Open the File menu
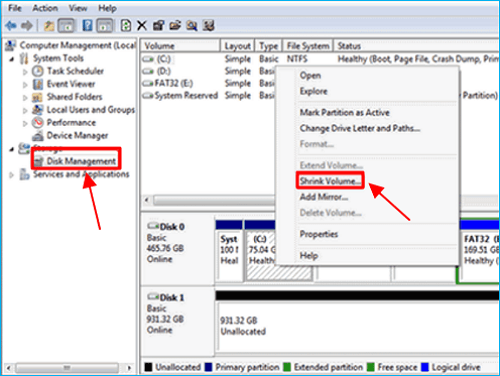Screen dimensions: 500x376 tap(15, 8)
